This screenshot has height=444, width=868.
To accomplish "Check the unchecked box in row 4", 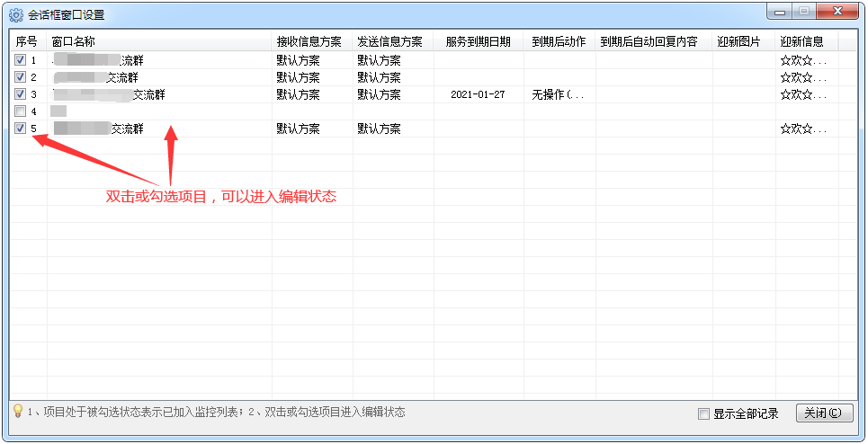I will coord(20,111).
